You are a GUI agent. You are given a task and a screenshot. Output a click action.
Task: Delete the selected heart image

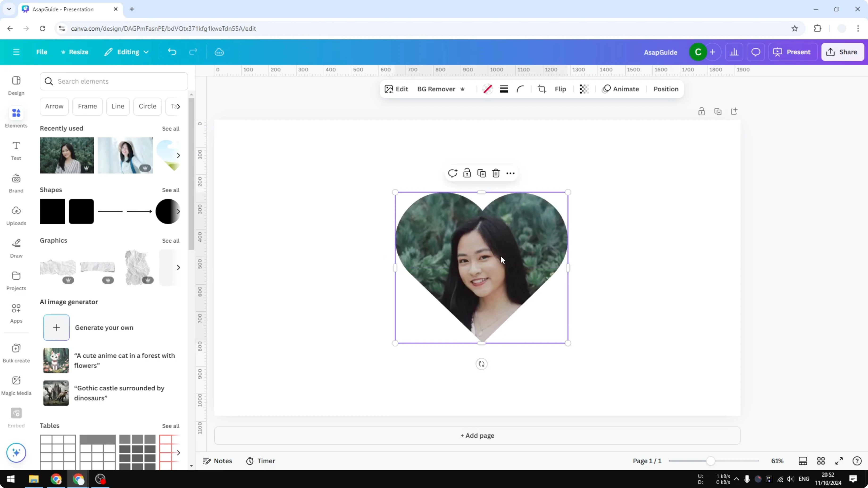496,173
